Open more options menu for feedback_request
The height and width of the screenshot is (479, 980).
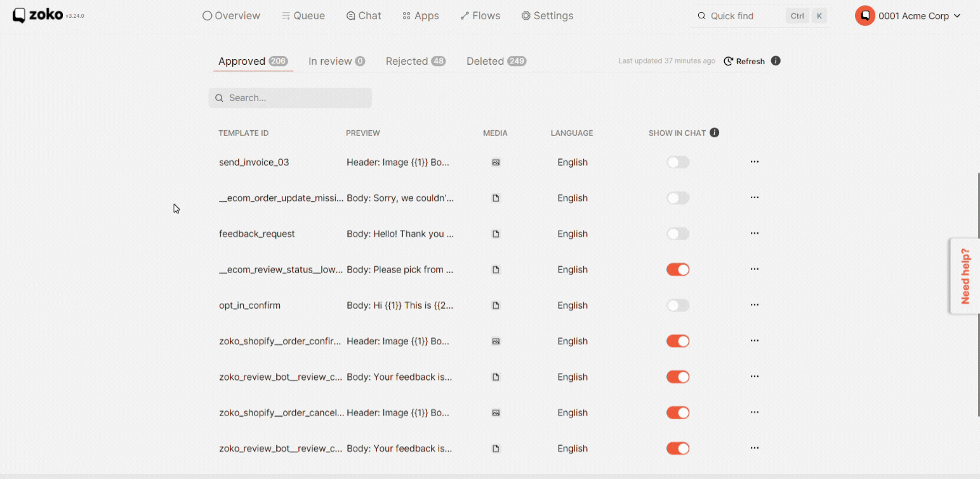click(x=754, y=234)
